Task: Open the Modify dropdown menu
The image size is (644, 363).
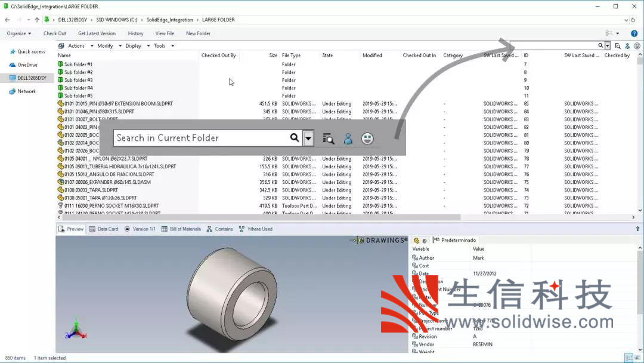Action: point(109,45)
